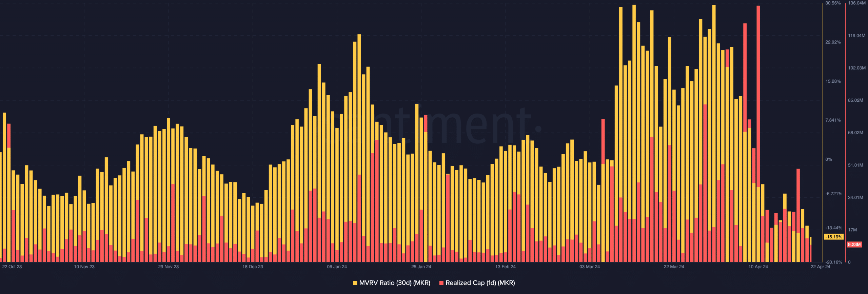Click the 18 Dec 23 date label
The height and width of the screenshot is (294, 868).
(253, 267)
